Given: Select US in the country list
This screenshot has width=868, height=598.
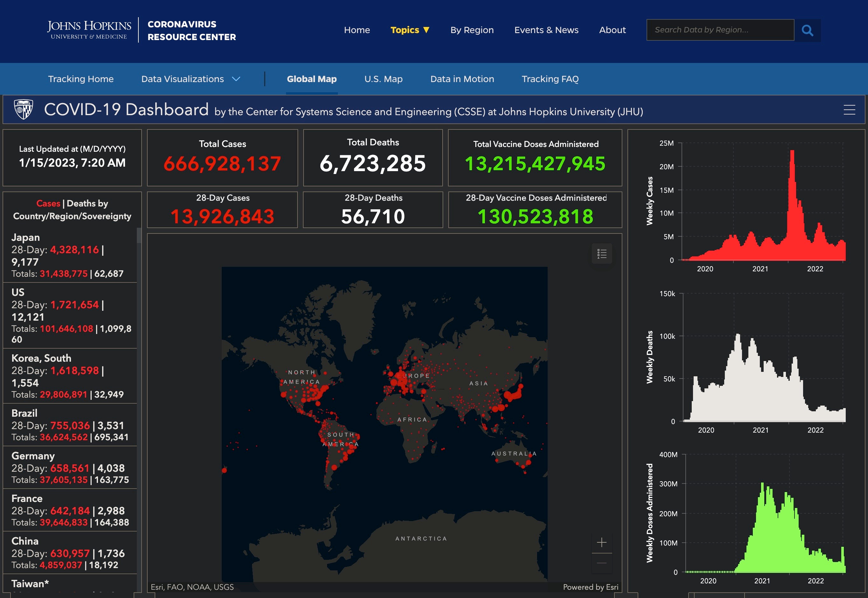Looking at the screenshot, I should click(x=70, y=316).
